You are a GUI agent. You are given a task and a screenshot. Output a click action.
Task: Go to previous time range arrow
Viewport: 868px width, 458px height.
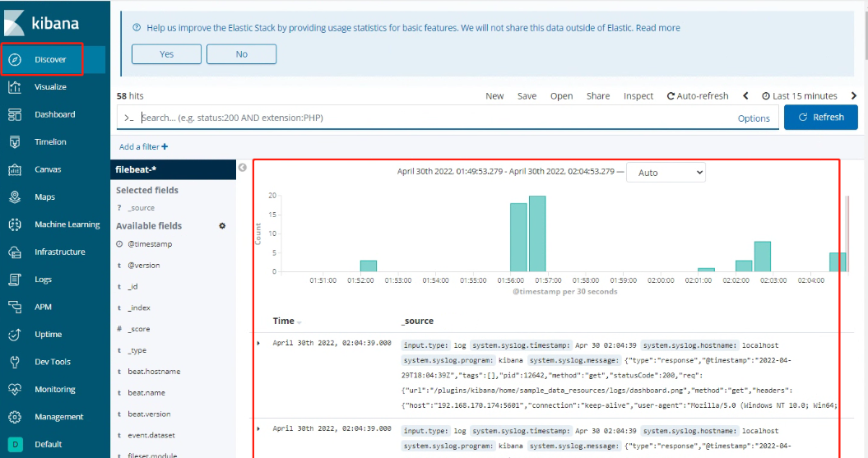coord(745,95)
